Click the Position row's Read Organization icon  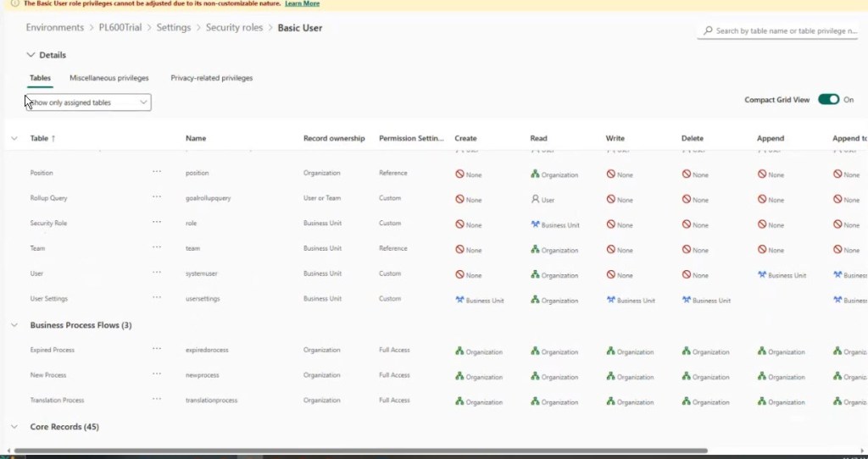coord(535,174)
